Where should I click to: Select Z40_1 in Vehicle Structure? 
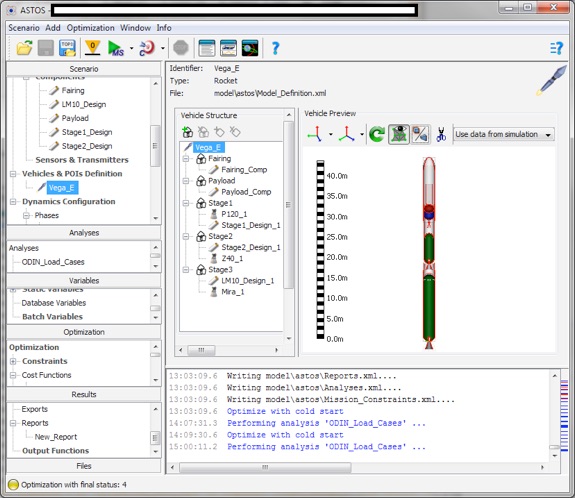point(232,259)
